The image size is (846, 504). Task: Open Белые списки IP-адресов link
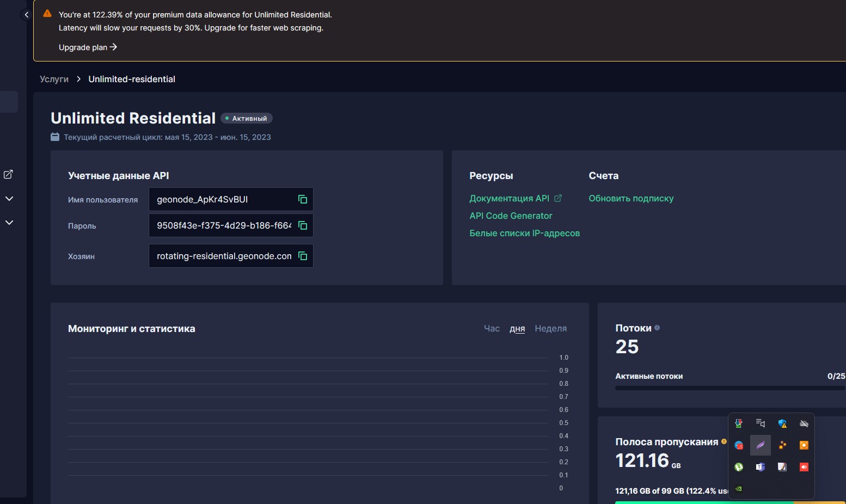[525, 233]
